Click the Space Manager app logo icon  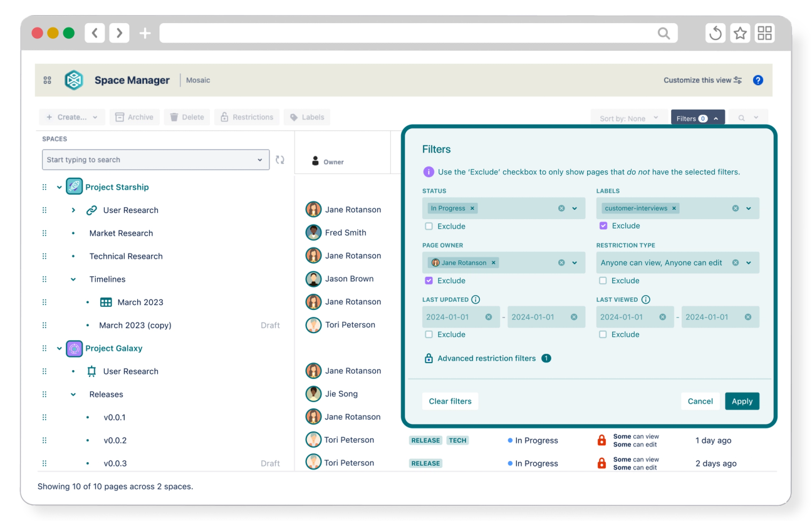tap(73, 80)
